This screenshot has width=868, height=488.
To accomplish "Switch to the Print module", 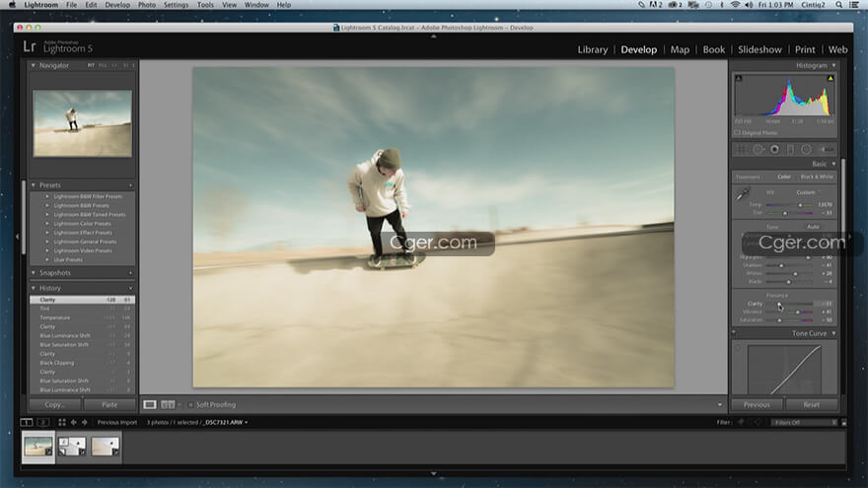I will coord(805,50).
